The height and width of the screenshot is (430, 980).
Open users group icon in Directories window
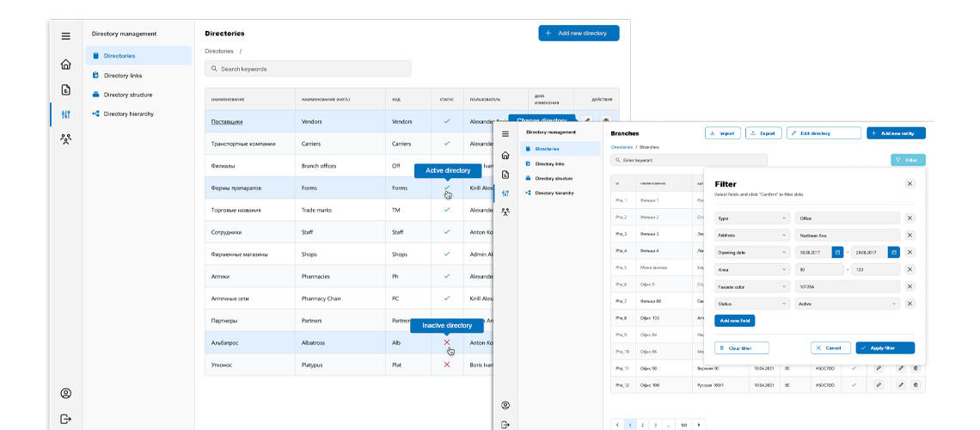tap(65, 139)
